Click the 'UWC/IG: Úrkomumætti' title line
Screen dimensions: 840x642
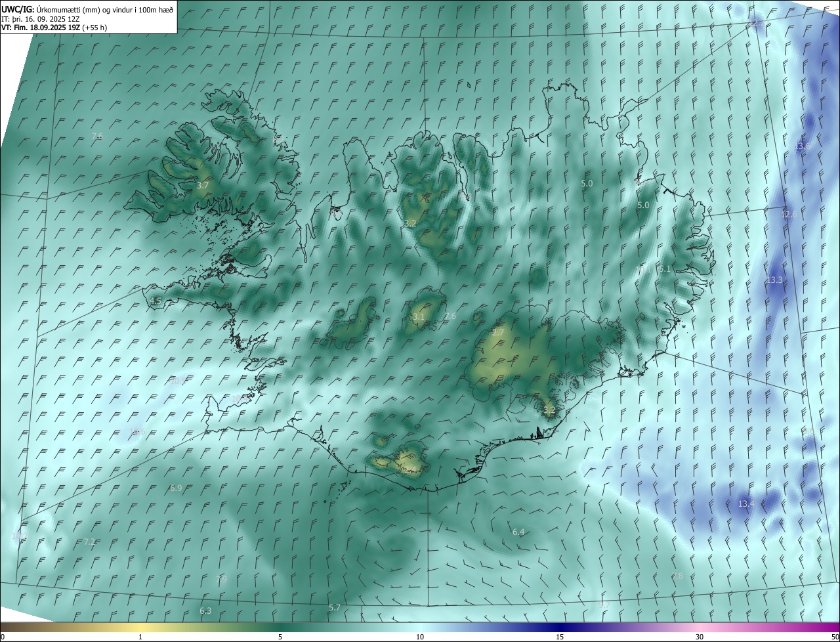pos(87,9)
